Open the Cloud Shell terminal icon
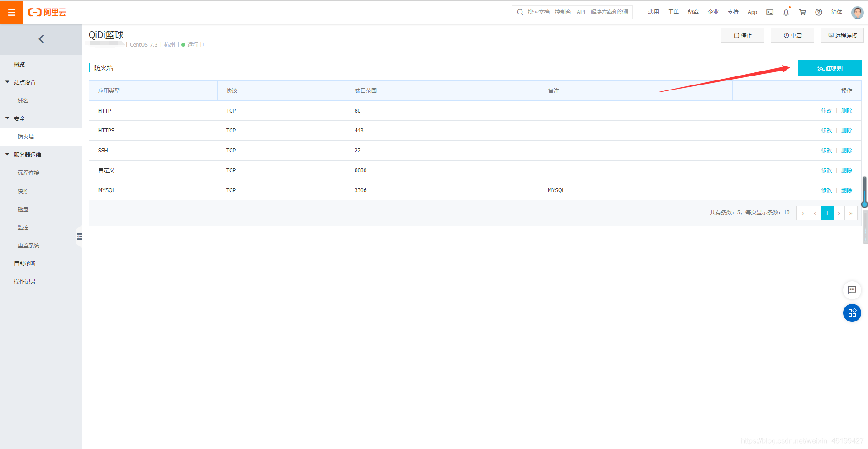The height and width of the screenshot is (449, 868). [x=770, y=12]
